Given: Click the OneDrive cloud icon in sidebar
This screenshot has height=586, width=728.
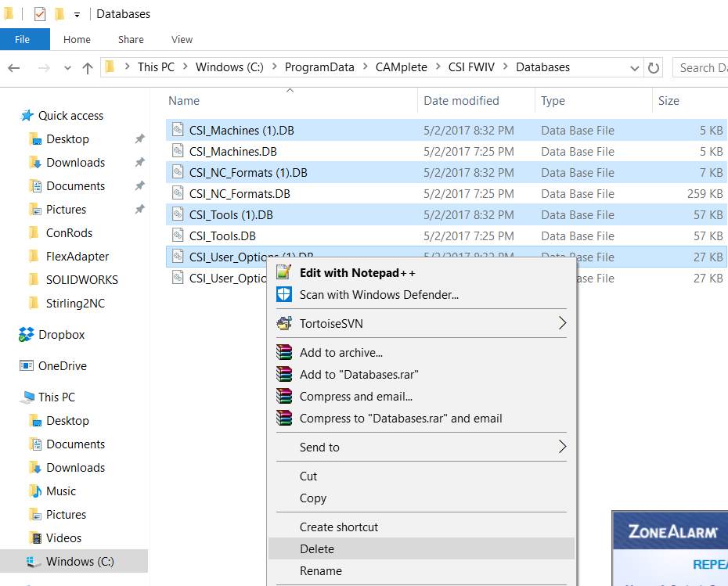Looking at the screenshot, I should (x=27, y=366).
